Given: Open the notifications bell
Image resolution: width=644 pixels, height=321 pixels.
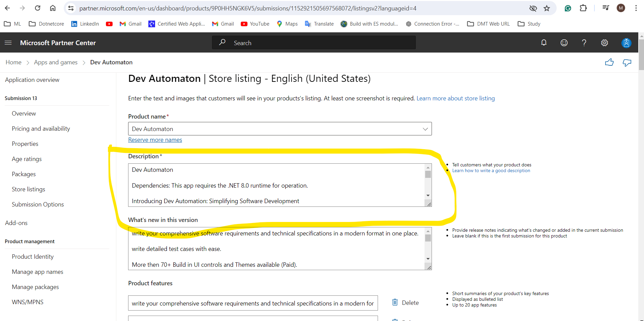Looking at the screenshot, I should pyautogui.click(x=544, y=42).
